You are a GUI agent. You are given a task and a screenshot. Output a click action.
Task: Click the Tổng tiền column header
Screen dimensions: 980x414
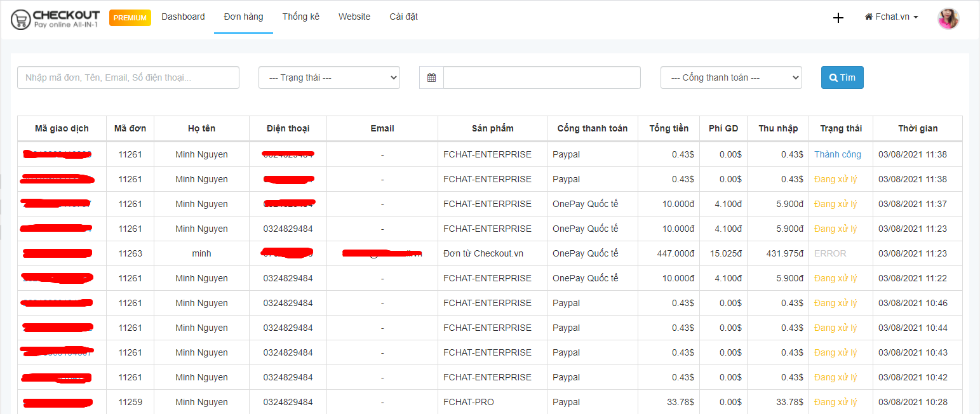click(x=669, y=128)
